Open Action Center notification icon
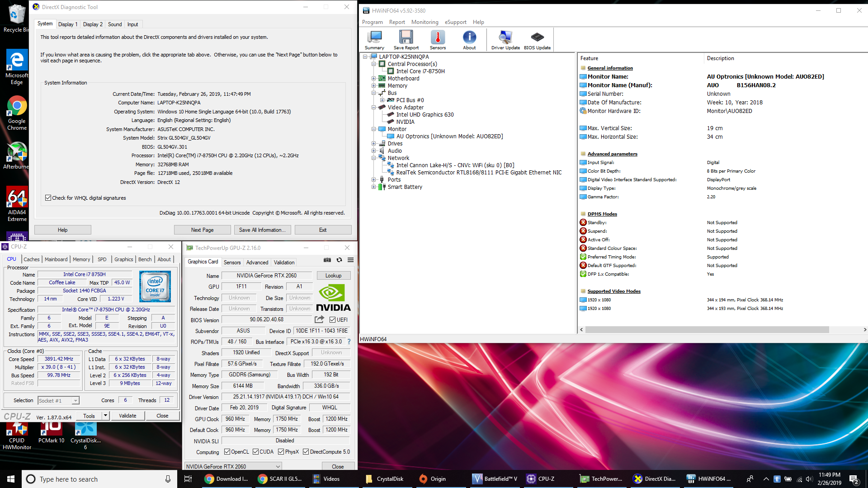This screenshot has height=488, width=868. tap(854, 479)
